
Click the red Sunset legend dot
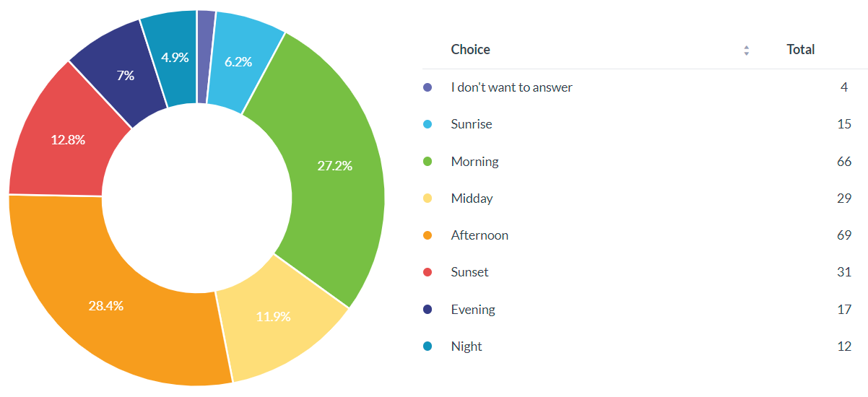tap(428, 272)
